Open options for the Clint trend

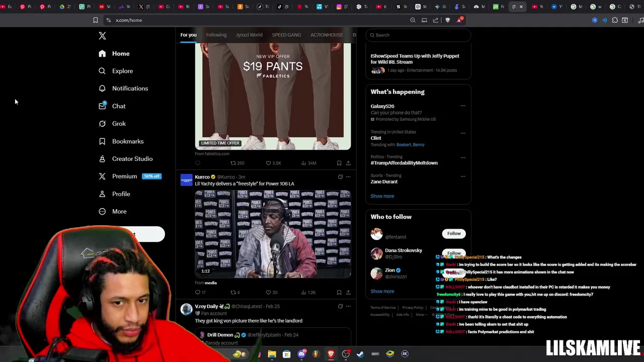pos(463,133)
